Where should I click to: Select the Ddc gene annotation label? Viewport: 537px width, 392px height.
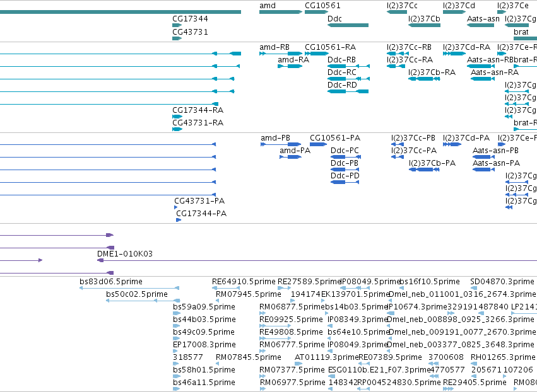pos(334,19)
